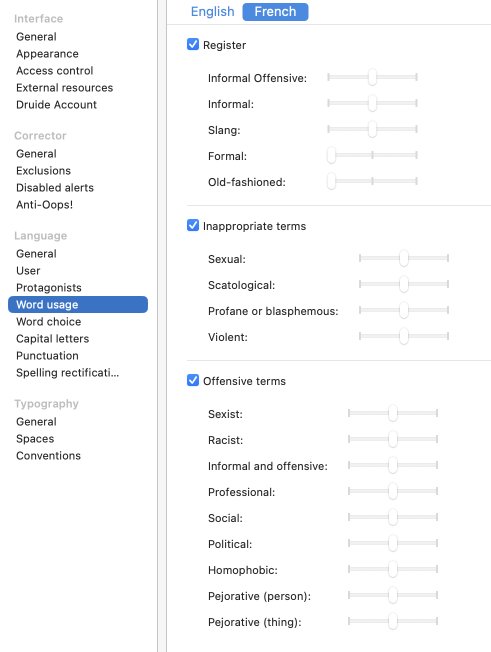Go to Druide Account settings
The height and width of the screenshot is (652, 491).
57,105
